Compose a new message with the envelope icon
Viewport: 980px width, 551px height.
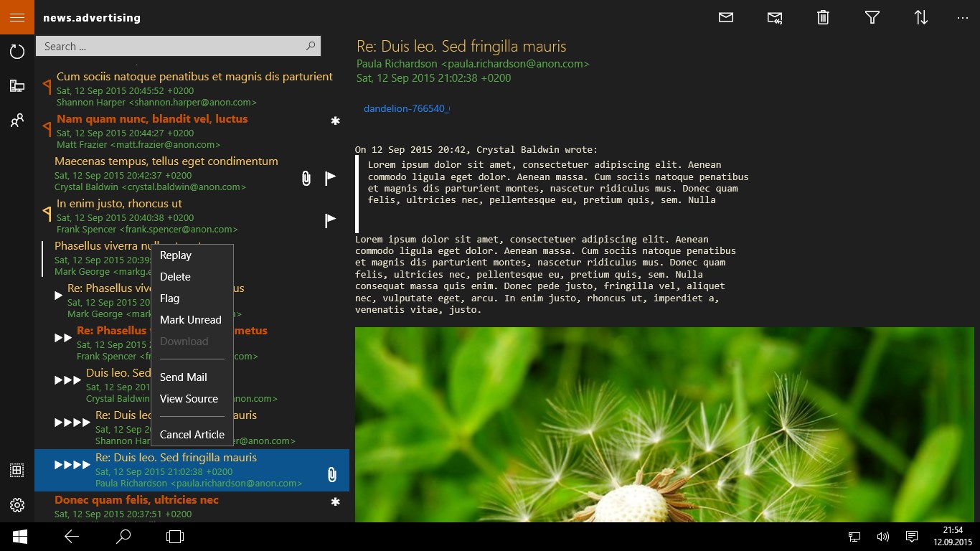pyautogui.click(x=725, y=17)
